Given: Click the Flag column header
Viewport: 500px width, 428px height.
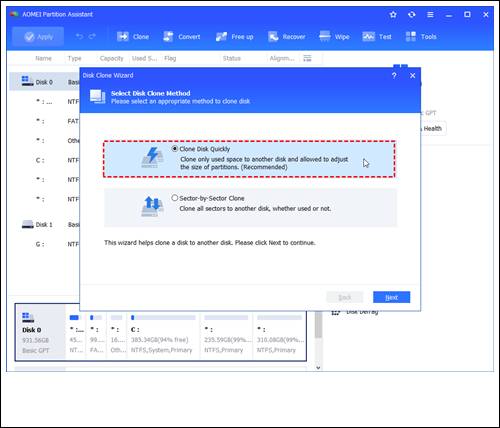Looking at the screenshot, I should [x=170, y=58].
